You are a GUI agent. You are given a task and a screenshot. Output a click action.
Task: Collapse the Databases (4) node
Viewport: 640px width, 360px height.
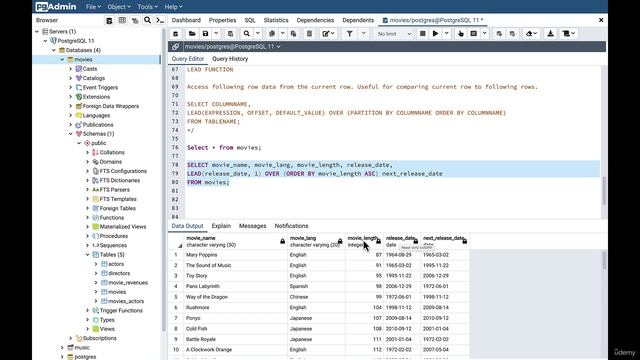[x=54, y=50]
